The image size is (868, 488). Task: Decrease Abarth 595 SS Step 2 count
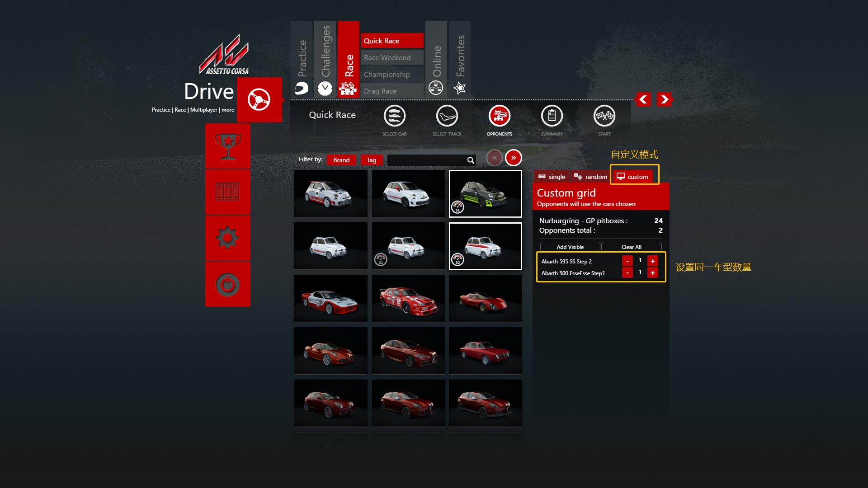pos(627,261)
